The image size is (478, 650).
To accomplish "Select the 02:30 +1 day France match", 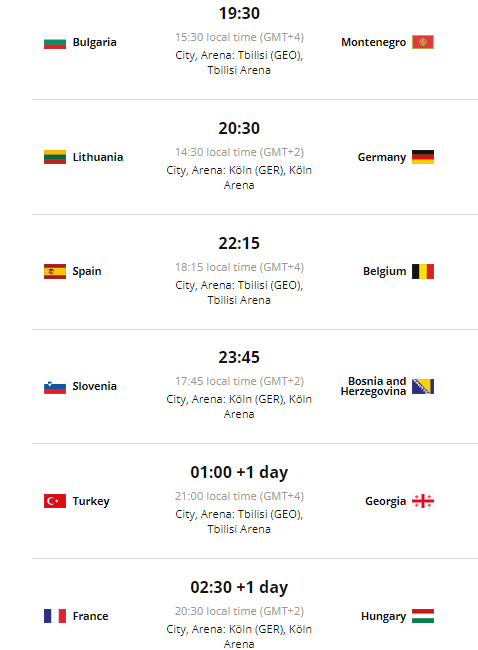I will point(239,587).
